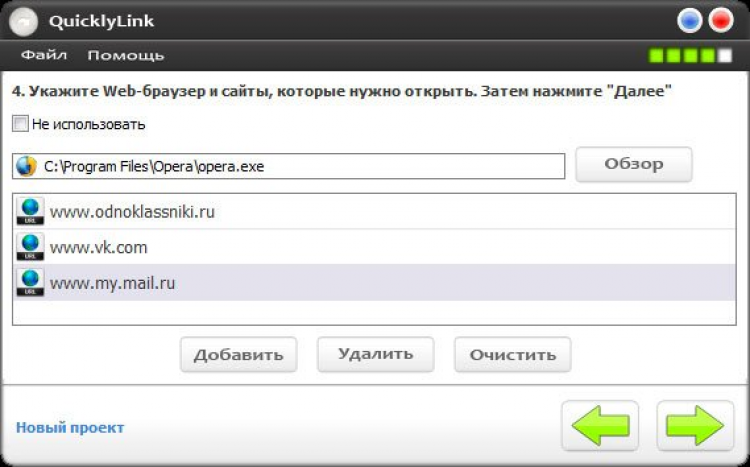Screen dimensions: 750x467
Task: Click the Удалить button
Action: click(x=375, y=355)
